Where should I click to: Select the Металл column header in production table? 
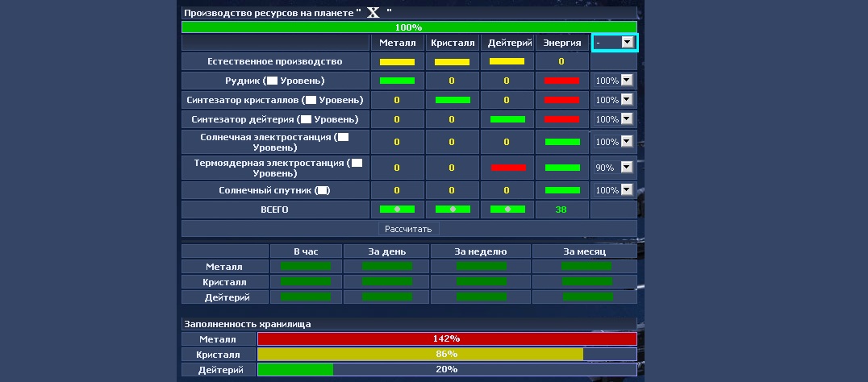point(397,43)
